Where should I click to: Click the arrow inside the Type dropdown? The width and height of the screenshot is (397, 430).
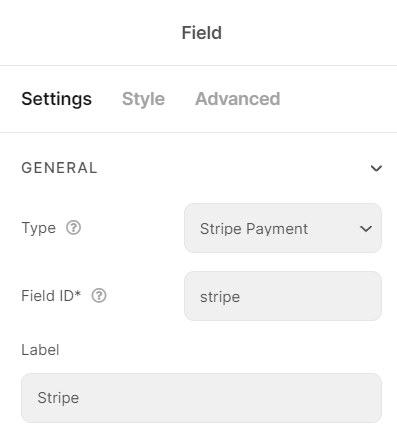pos(366,229)
